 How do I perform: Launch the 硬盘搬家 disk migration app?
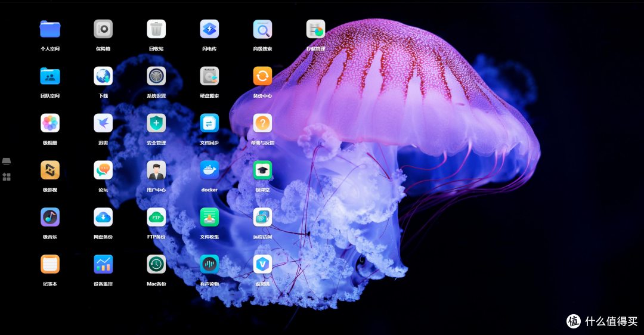tap(209, 76)
